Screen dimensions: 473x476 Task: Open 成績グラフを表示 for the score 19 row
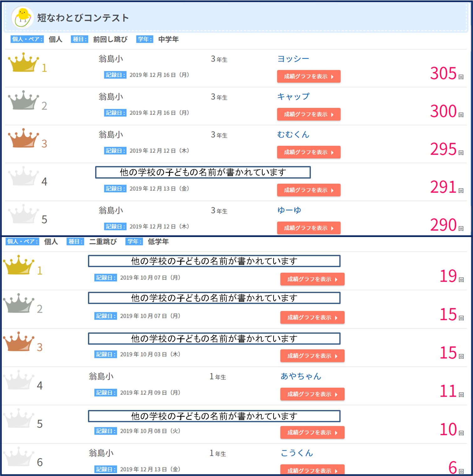(312, 279)
